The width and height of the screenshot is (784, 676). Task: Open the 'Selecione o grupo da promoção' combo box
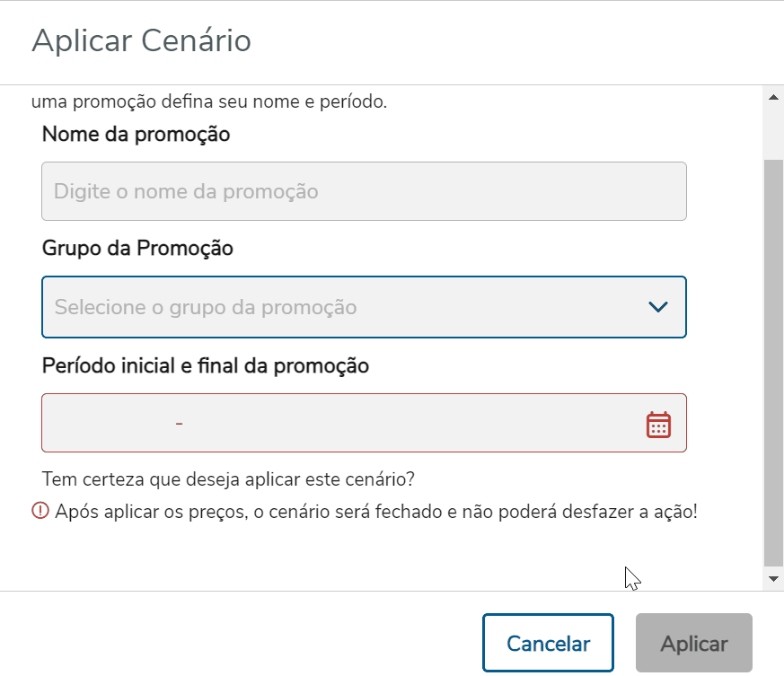click(x=341, y=307)
